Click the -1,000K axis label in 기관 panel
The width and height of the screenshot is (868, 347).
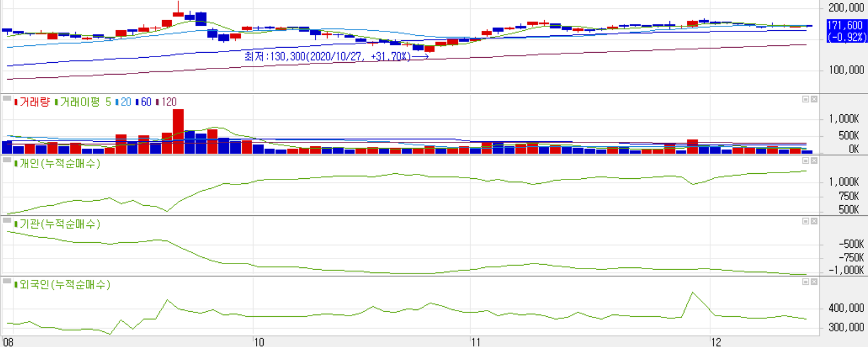848,270
